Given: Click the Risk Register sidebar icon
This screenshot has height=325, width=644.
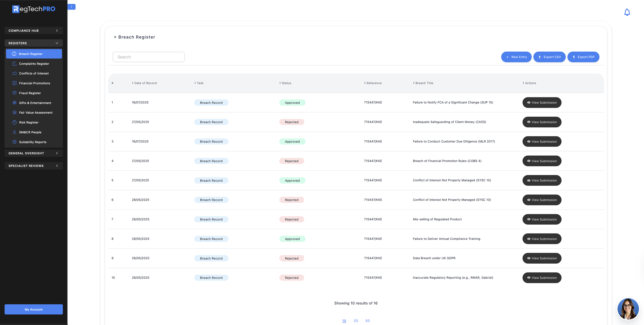Looking at the screenshot, I should pyautogui.click(x=14, y=122).
